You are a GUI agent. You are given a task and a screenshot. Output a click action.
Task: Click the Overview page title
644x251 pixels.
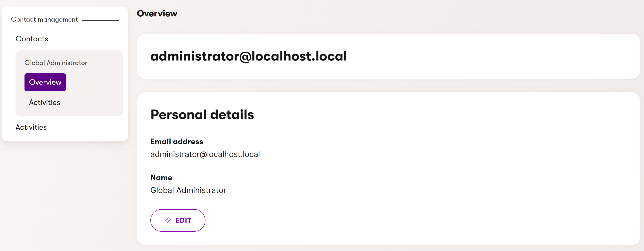point(157,13)
